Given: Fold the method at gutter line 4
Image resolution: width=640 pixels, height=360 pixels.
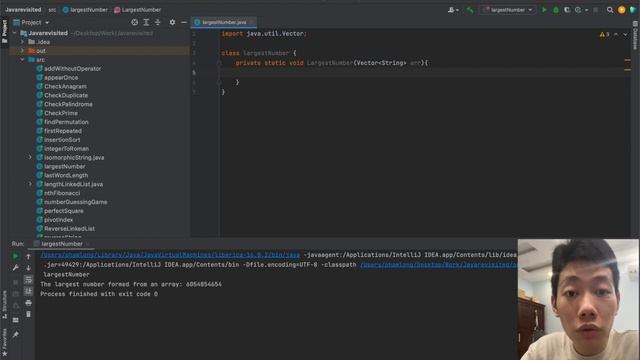Looking at the screenshot, I should (x=219, y=63).
